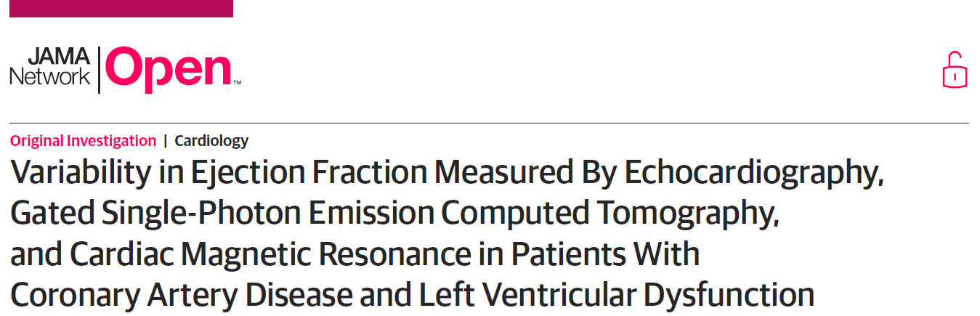980x316 pixels.
Task: Click the pipe separator before Cardiology
Action: click(x=165, y=141)
